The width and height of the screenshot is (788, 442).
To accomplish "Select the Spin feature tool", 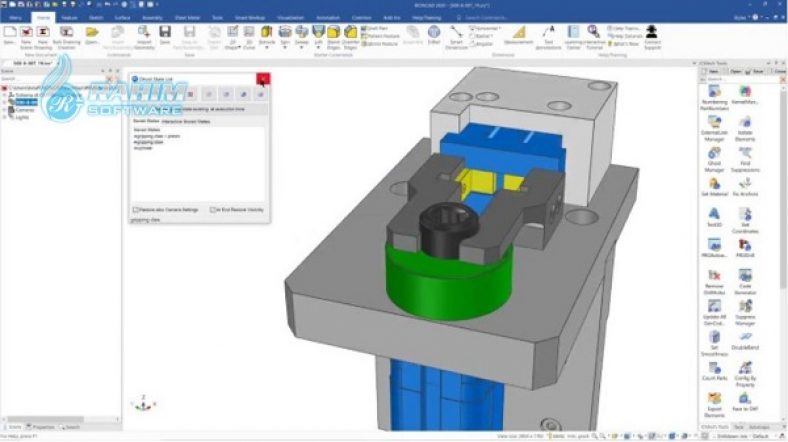I will click(x=285, y=33).
